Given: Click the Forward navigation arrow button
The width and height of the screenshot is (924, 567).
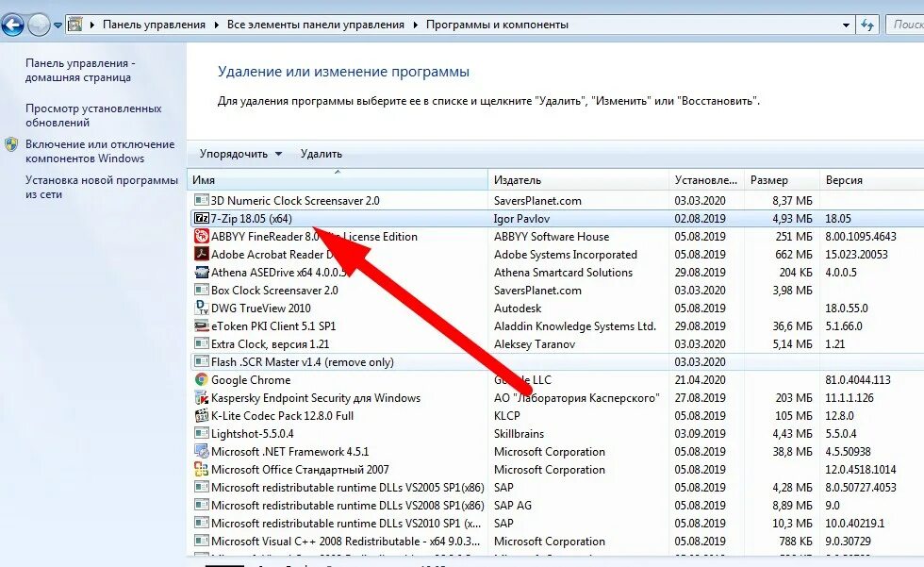Looking at the screenshot, I should pyautogui.click(x=39, y=25).
